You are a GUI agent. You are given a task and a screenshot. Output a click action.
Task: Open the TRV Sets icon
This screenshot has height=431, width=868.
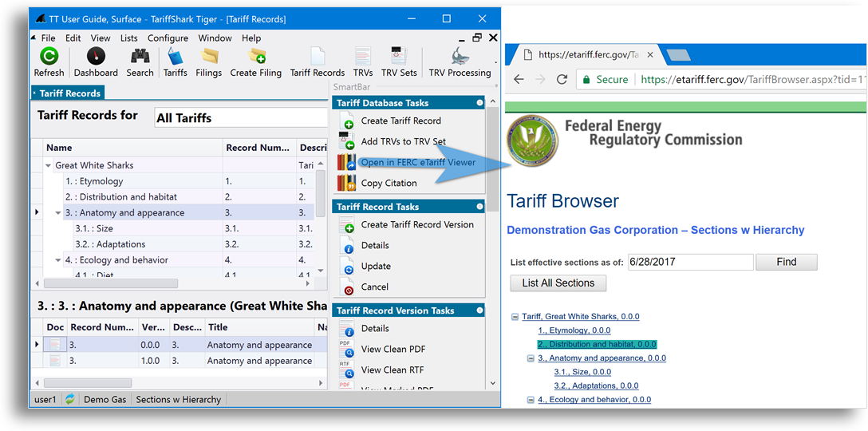pyautogui.click(x=399, y=57)
